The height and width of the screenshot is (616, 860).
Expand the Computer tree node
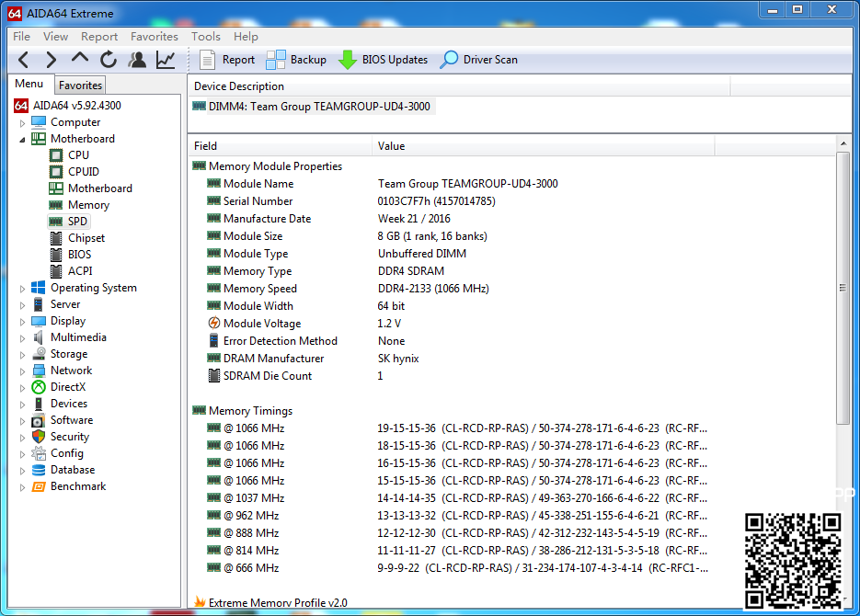[23, 122]
